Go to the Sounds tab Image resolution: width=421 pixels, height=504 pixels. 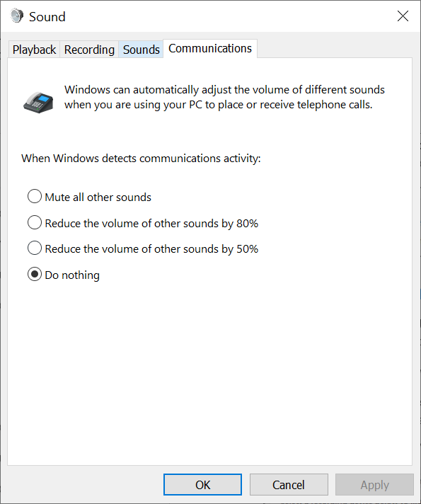click(141, 50)
